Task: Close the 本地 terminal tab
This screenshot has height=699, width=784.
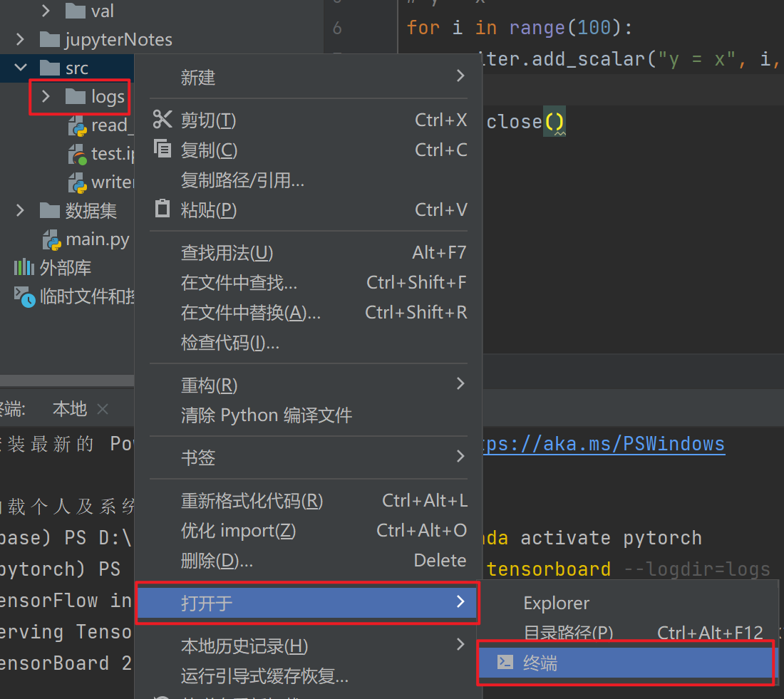Action: pyautogui.click(x=103, y=409)
